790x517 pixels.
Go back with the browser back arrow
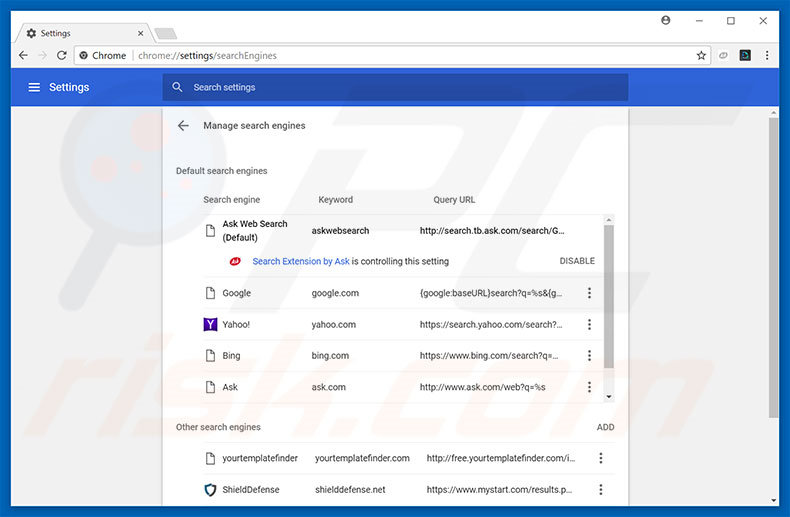click(x=23, y=55)
